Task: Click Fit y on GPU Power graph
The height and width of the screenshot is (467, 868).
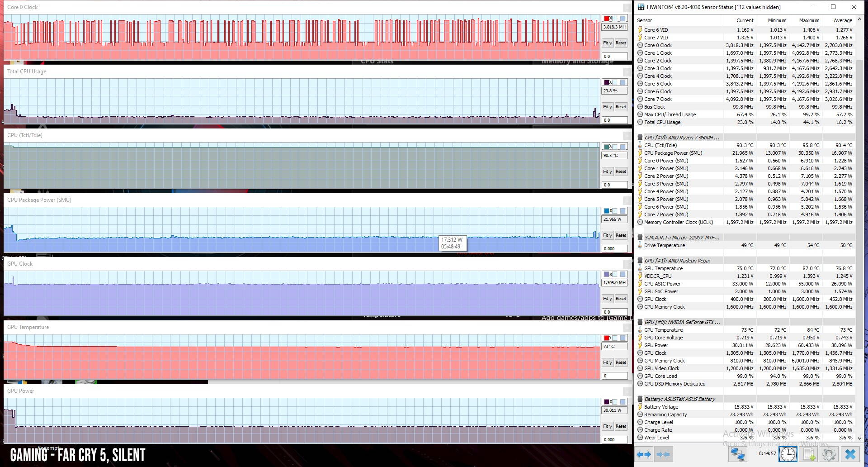Action: [x=607, y=426]
